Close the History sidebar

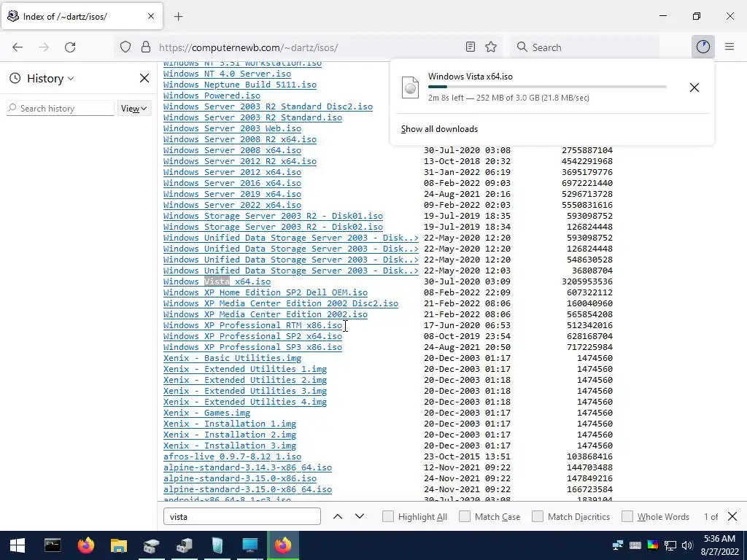pyautogui.click(x=144, y=78)
